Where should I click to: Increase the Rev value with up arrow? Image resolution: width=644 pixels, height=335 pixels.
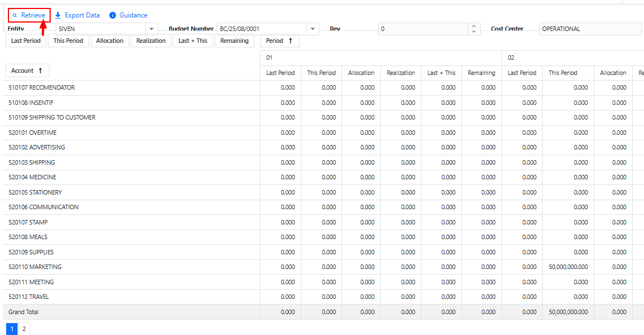coord(474,26)
